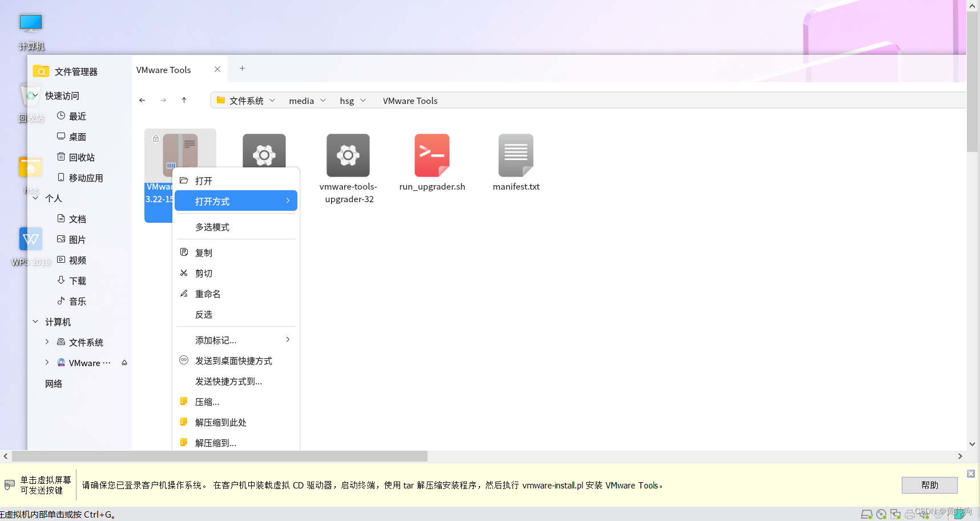980x521 pixels.
Task: Open 回收站 in the sidebar
Action: point(76,157)
